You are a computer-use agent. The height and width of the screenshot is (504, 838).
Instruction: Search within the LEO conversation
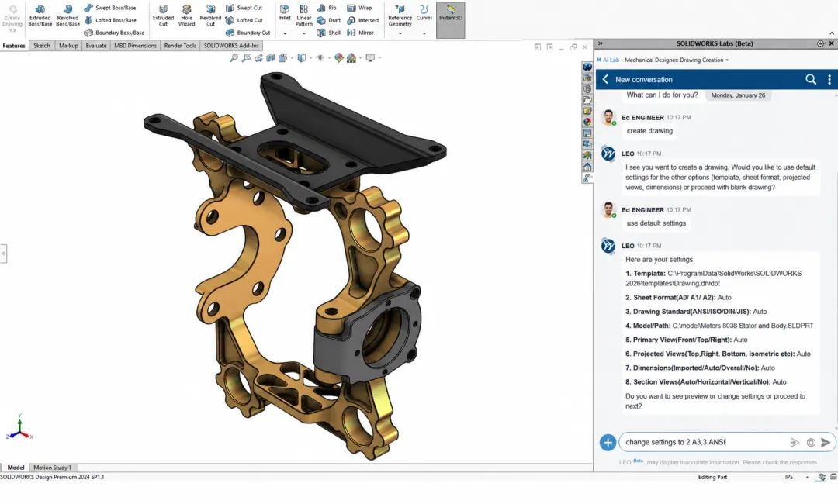pos(811,79)
